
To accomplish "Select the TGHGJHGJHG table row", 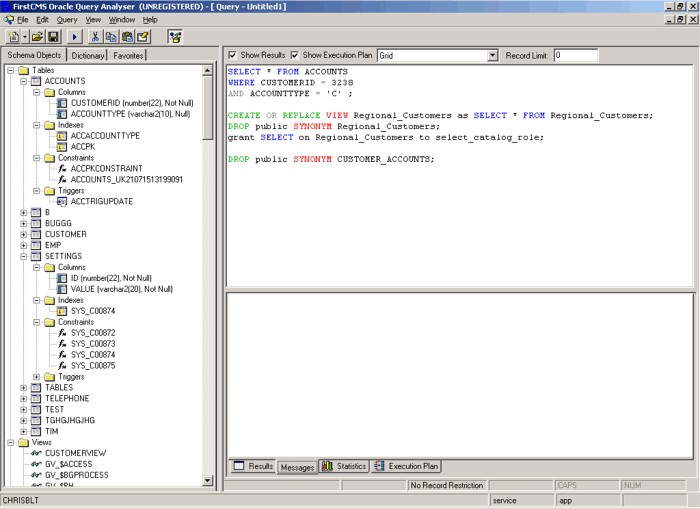I will 70,420.
